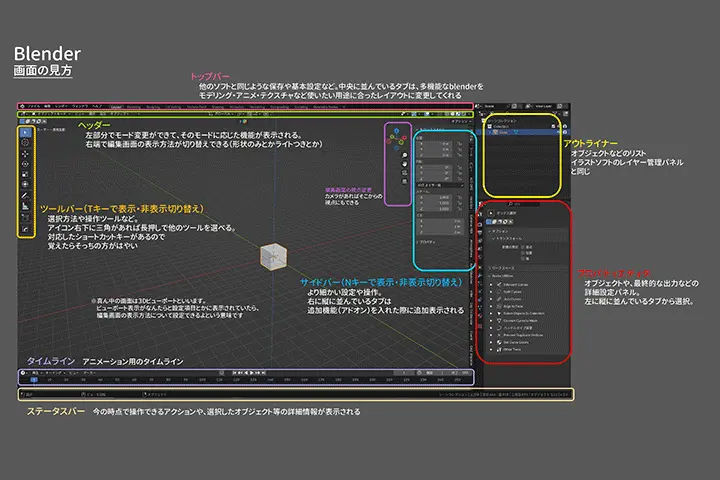
Task: Toggle Cube render visibility in outliner
Action: [x=565, y=132]
